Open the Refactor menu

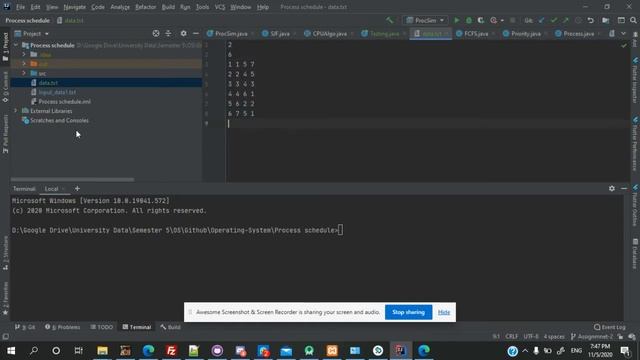point(145,7)
